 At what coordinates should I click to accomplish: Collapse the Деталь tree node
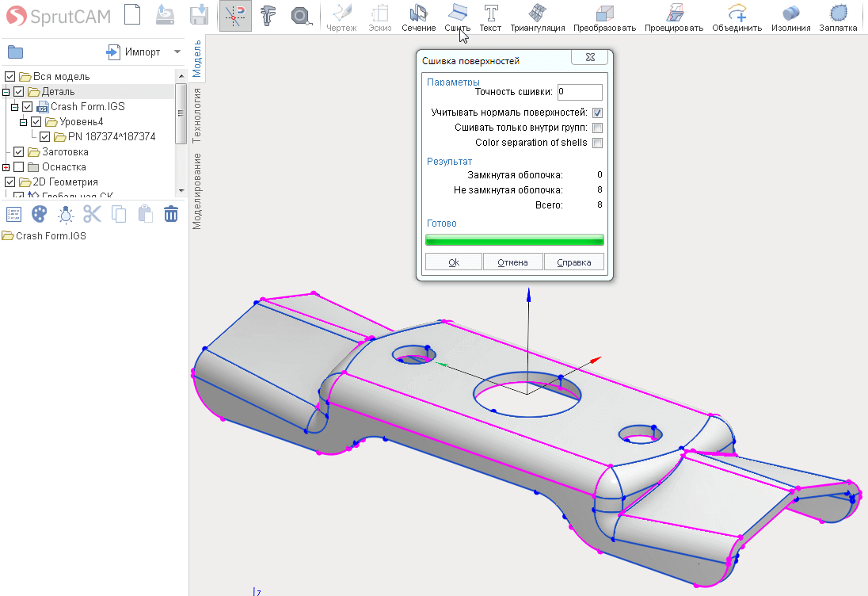pos(6,92)
